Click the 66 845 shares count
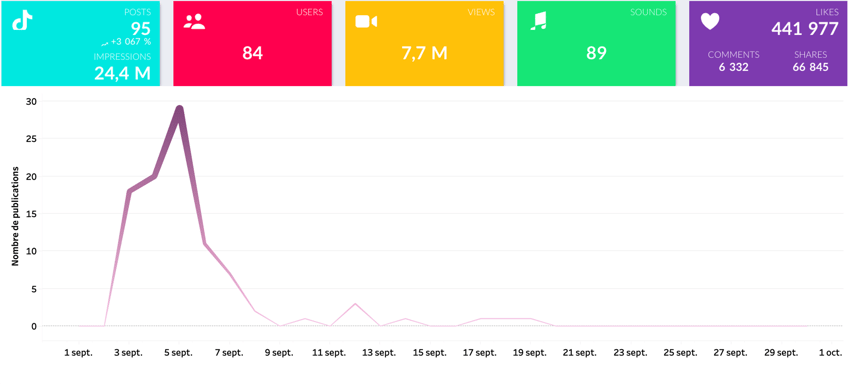Image resolution: width=850 pixels, height=384 pixels. coord(810,67)
